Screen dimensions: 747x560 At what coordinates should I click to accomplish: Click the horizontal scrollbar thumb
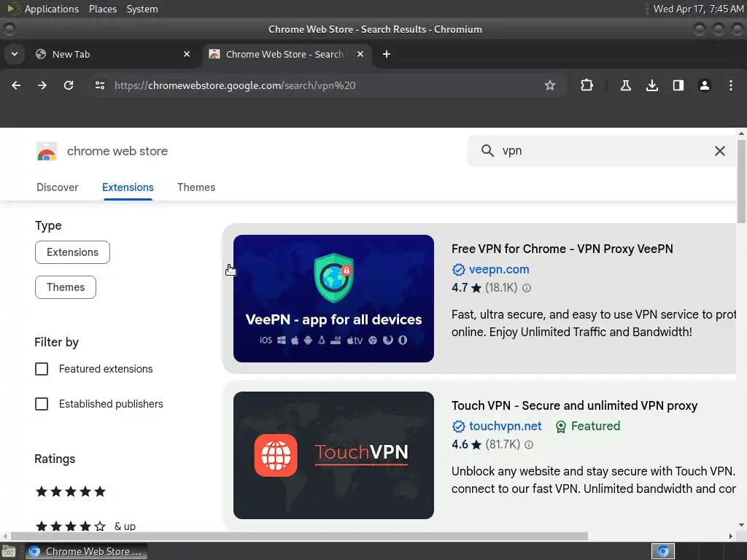click(x=299, y=536)
